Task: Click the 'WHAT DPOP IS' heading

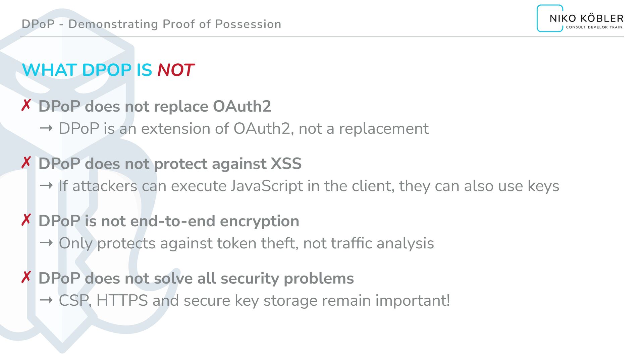Action: [x=87, y=70]
